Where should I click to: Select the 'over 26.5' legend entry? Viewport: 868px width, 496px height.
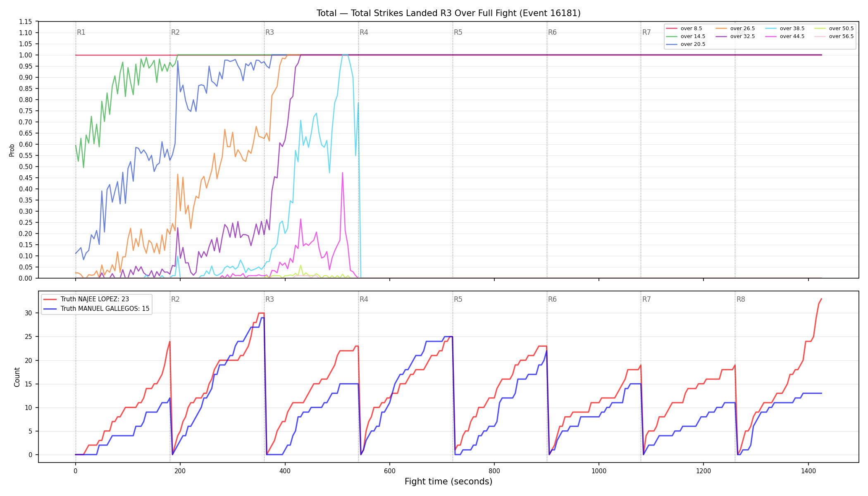coord(735,29)
